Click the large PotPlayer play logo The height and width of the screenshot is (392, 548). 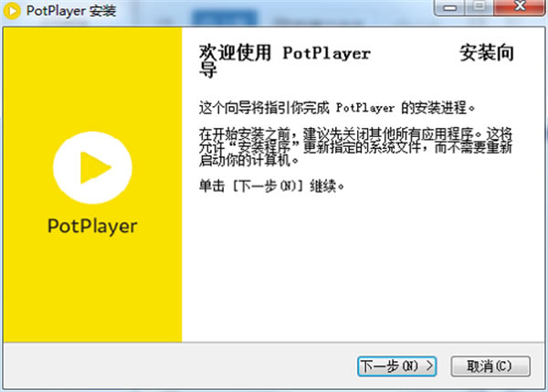pyautogui.click(x=92, y=167)
